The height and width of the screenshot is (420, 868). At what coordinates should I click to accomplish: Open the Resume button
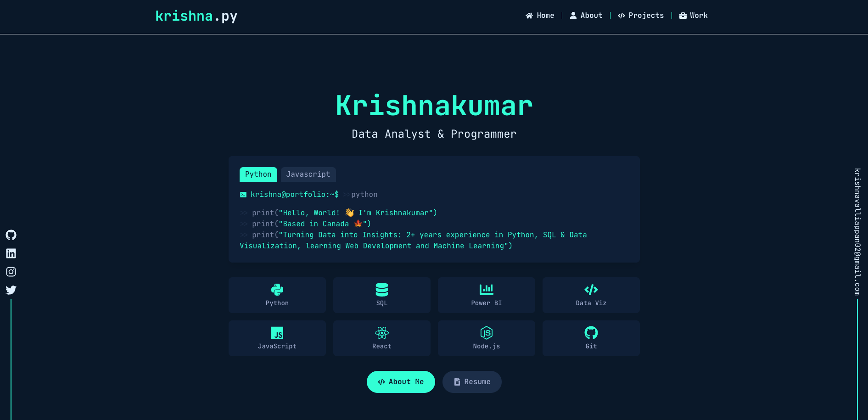(472, 381)
